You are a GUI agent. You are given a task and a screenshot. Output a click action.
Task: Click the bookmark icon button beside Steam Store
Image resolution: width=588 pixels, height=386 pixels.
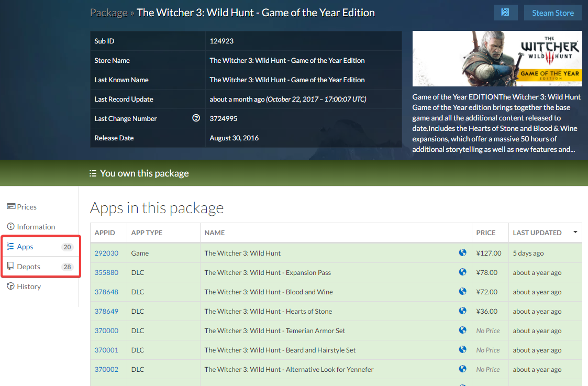tap(505, 13)
